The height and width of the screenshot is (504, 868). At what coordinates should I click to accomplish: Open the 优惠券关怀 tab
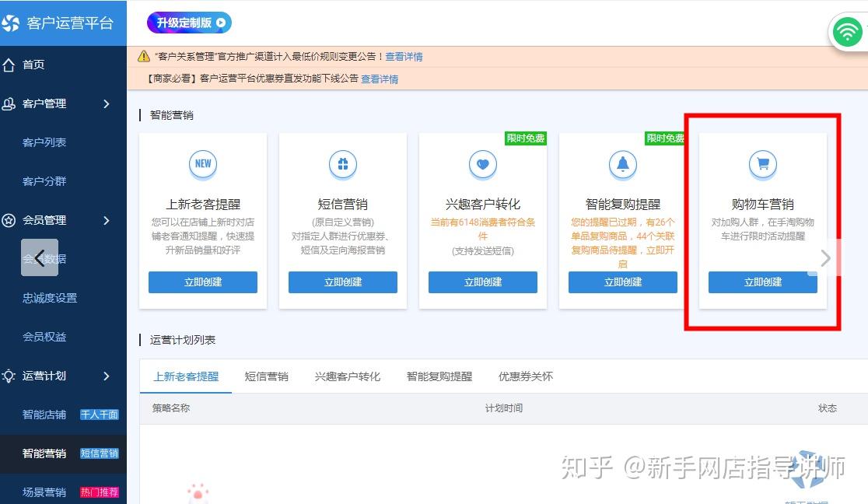pyautogui.click(x=524, y=376)
